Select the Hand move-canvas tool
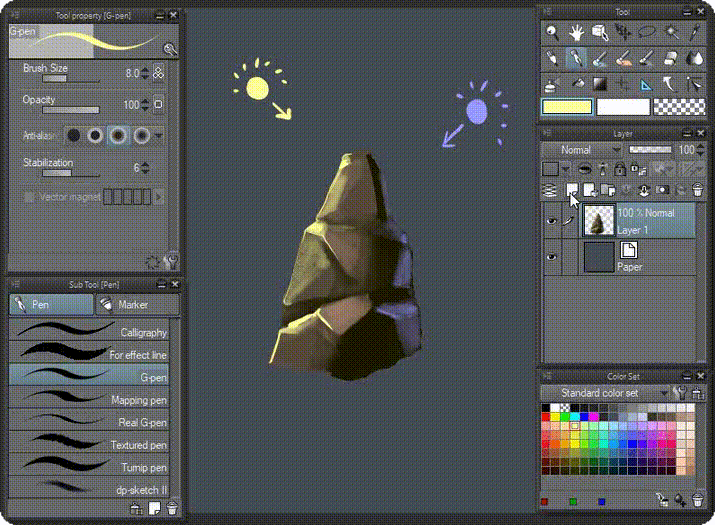 pyautogui.click(x=576, y=32)
